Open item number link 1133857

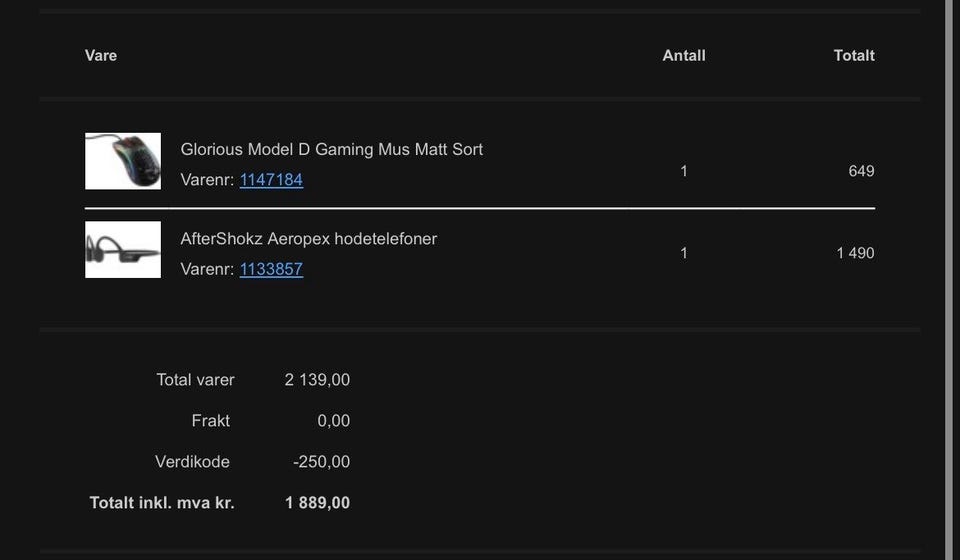(271, 269)
